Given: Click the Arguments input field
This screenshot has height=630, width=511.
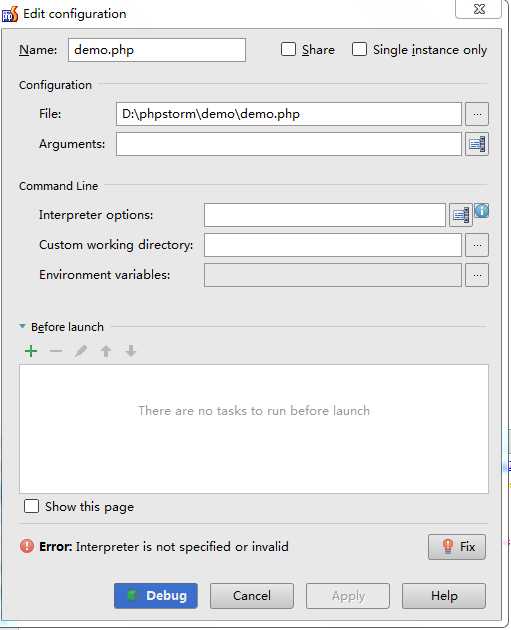Looking at the screenshot, I should (289, 144).
